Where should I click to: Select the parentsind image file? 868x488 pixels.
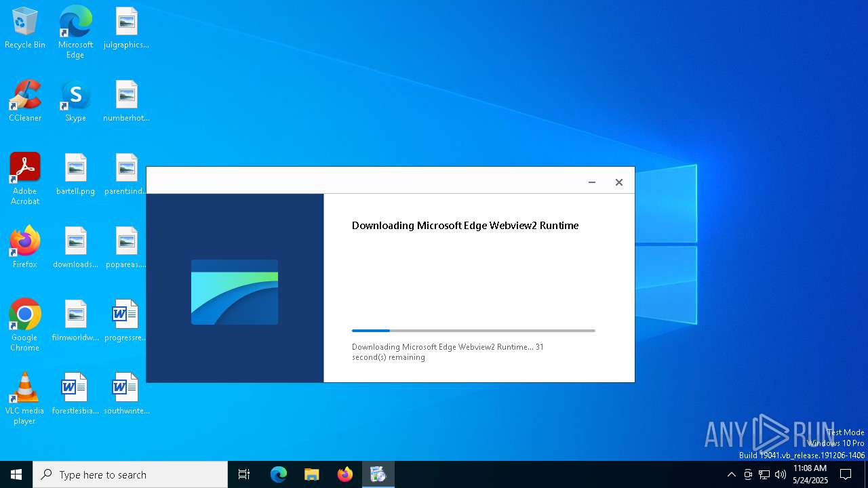(126, 174)
